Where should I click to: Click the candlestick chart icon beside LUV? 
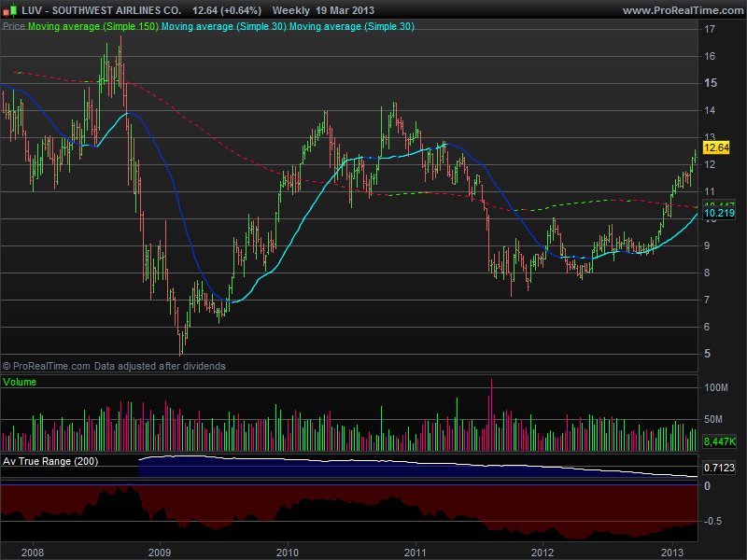8,10
